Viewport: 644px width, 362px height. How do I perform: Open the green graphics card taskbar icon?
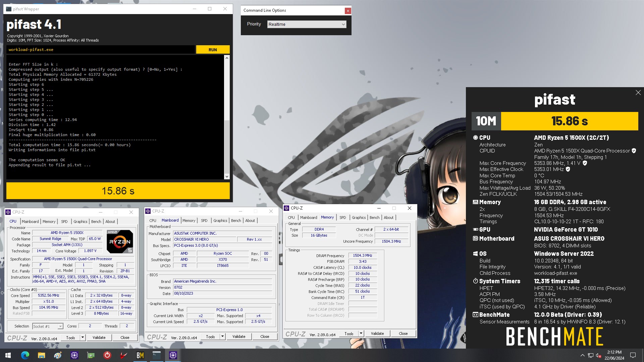[x=91, y=355]
